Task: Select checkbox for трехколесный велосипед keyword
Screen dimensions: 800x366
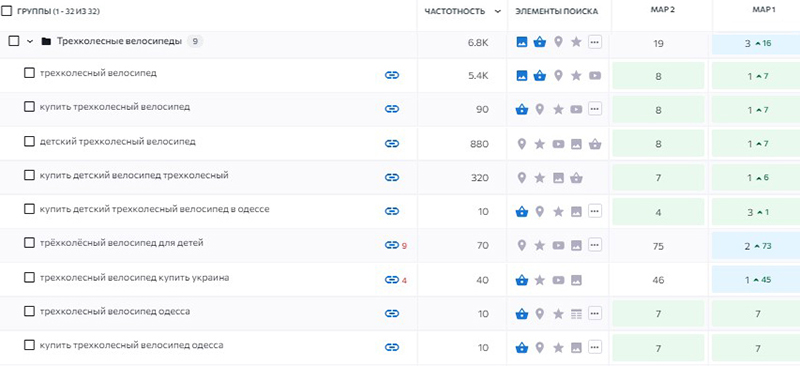Action: tap(30, 73)
